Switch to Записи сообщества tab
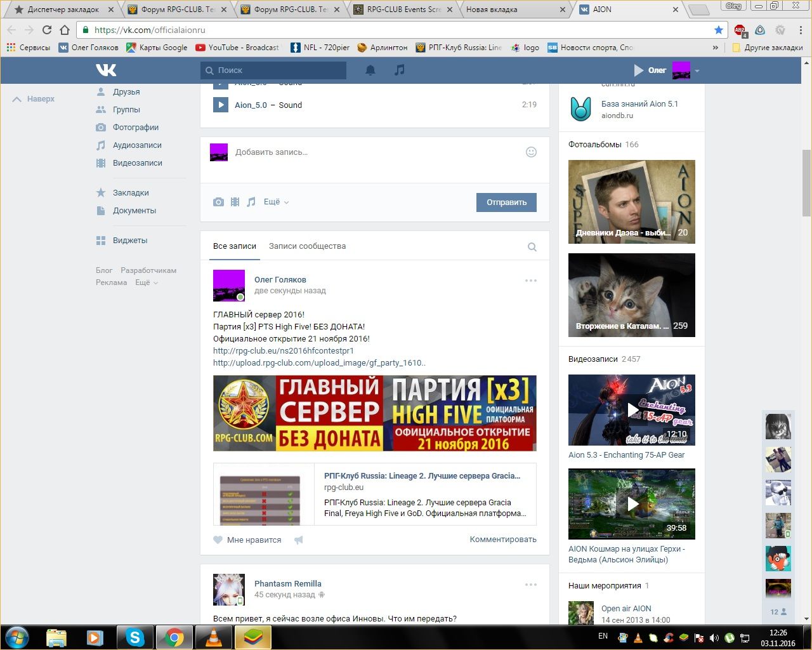Screen dimensions: 812x650 (x=307, y=246)
